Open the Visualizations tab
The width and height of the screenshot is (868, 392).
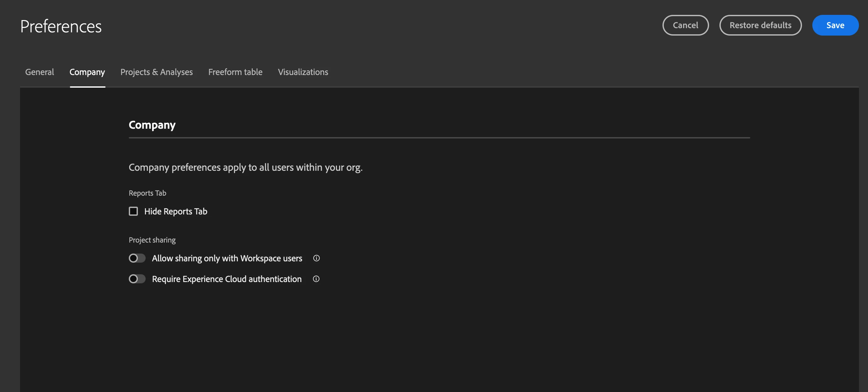(303, 72)
